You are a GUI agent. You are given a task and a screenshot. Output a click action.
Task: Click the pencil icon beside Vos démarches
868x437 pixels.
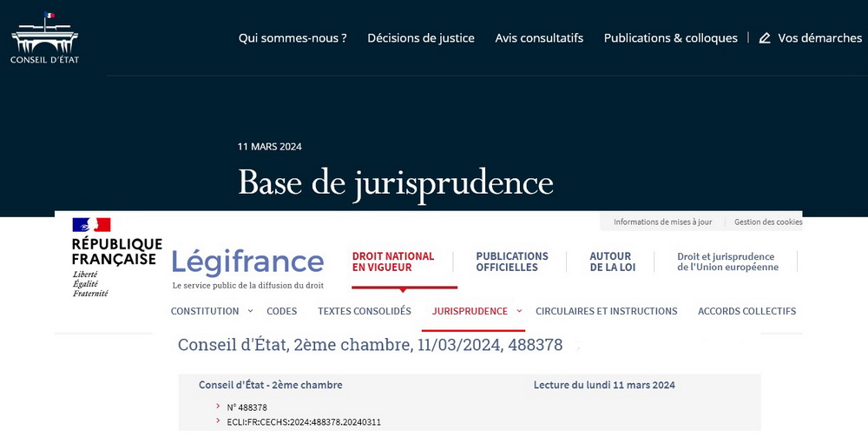765,38
